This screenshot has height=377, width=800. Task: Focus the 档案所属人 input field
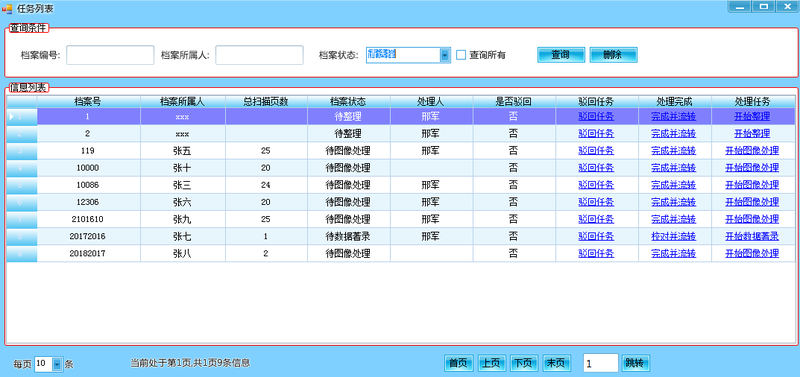259,55
